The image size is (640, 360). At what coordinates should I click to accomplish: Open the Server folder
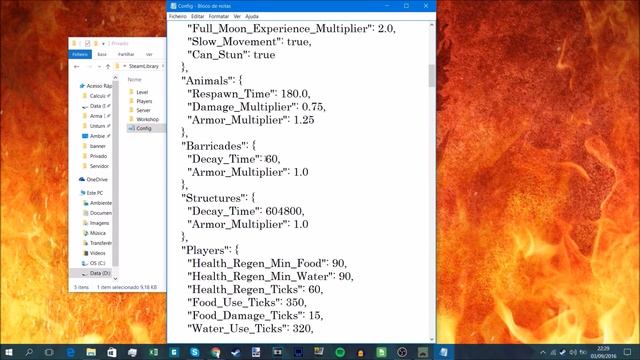tap(143, 110)
